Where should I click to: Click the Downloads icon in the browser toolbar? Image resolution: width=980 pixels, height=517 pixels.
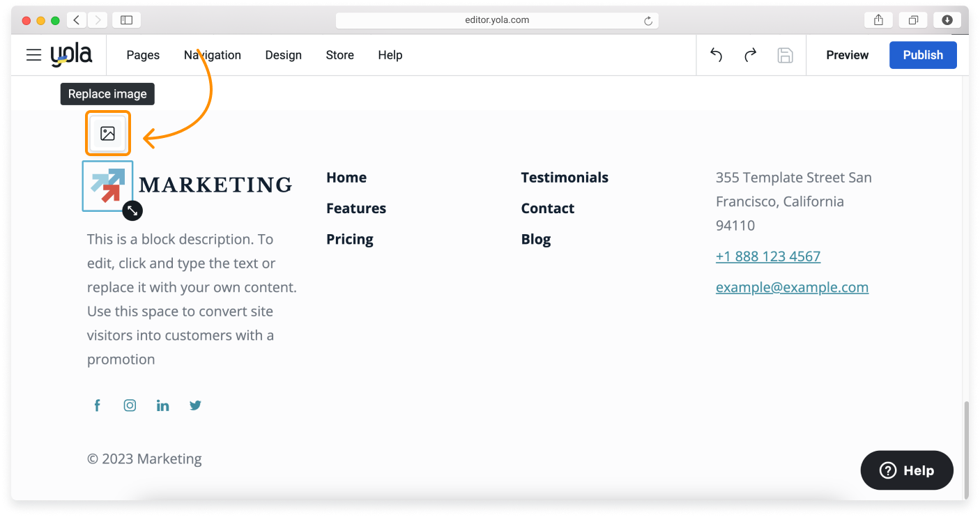[947, 20]
